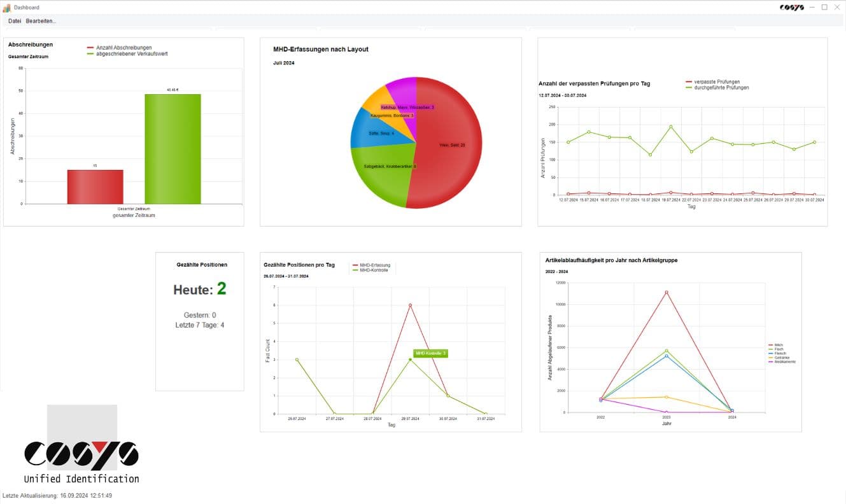Close the Dashboard window
846x504 pixels.
coord(837,7)
